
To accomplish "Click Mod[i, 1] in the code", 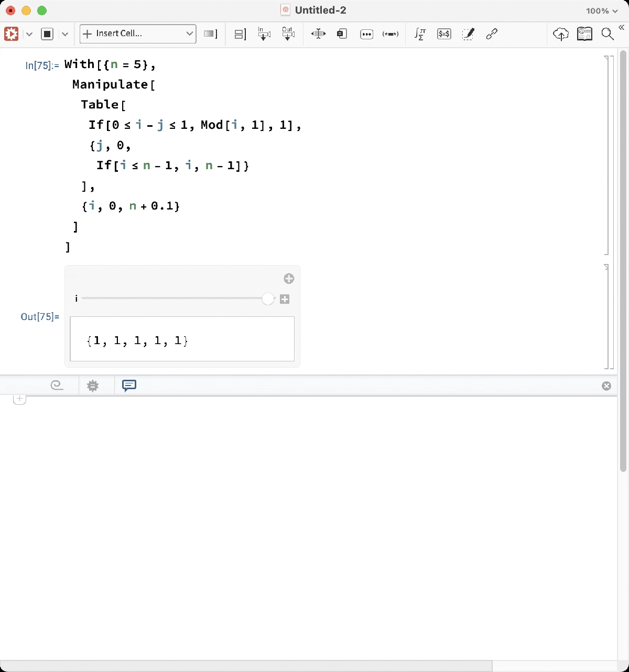I will (233, 125).
